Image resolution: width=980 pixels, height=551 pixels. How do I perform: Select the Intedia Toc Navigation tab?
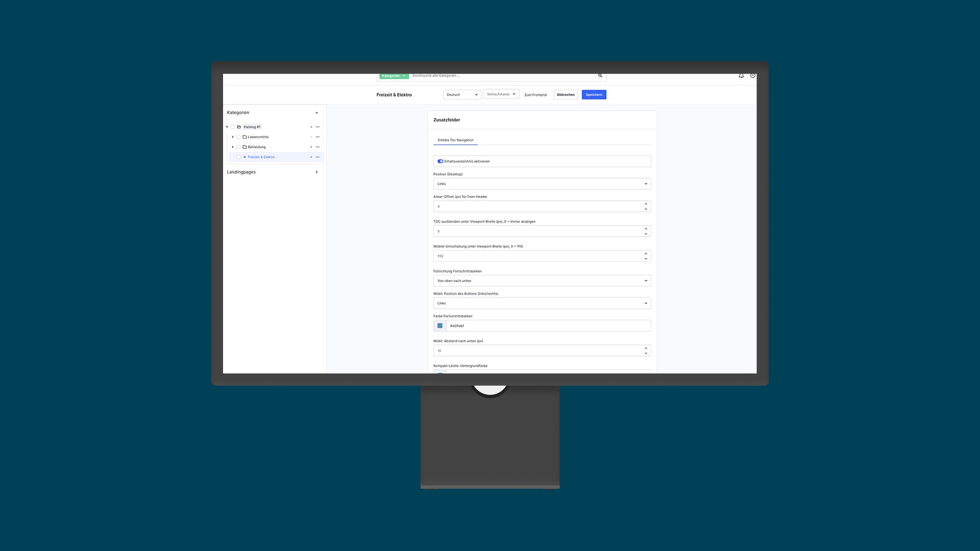[455, 140]
